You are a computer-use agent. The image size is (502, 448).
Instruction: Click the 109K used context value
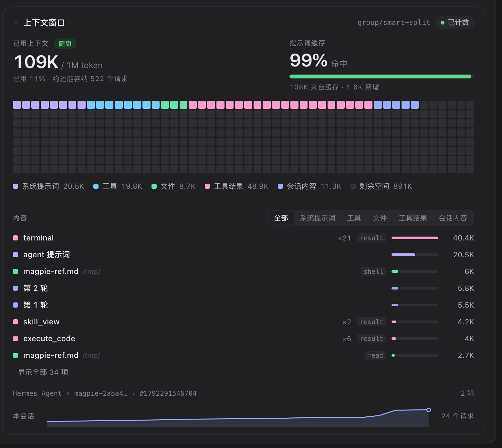(36, 62)
